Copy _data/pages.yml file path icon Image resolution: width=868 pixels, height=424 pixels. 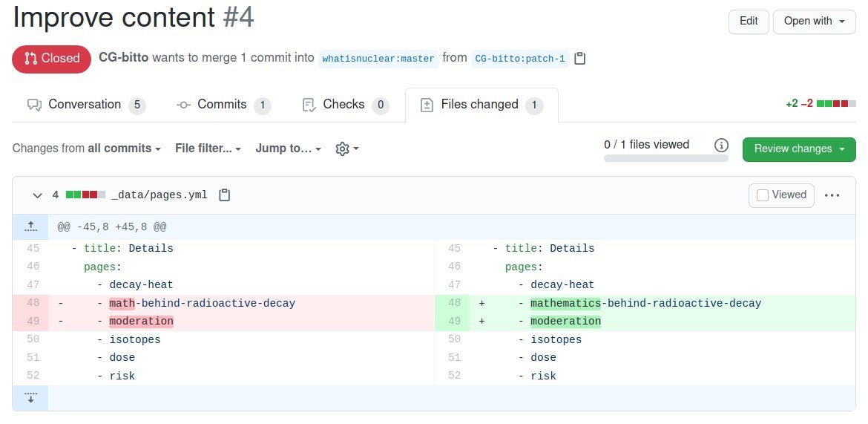click(224, 195)
